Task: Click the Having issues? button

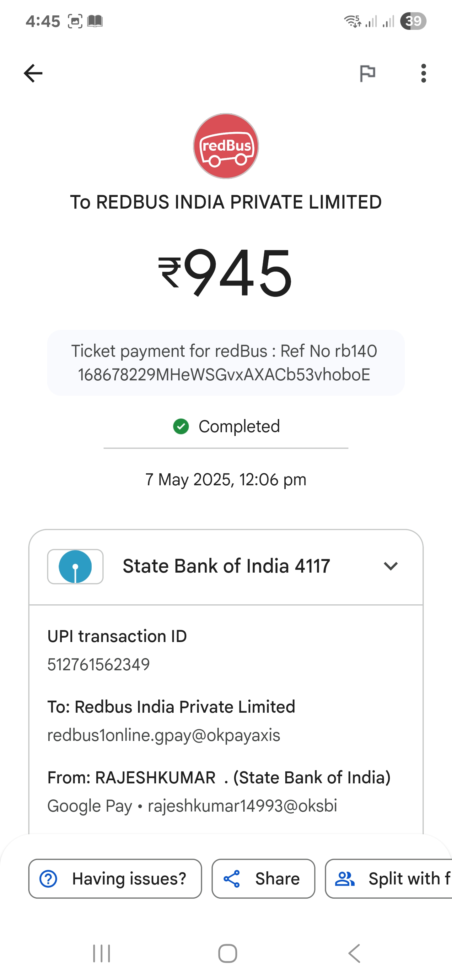Action: 115,879
